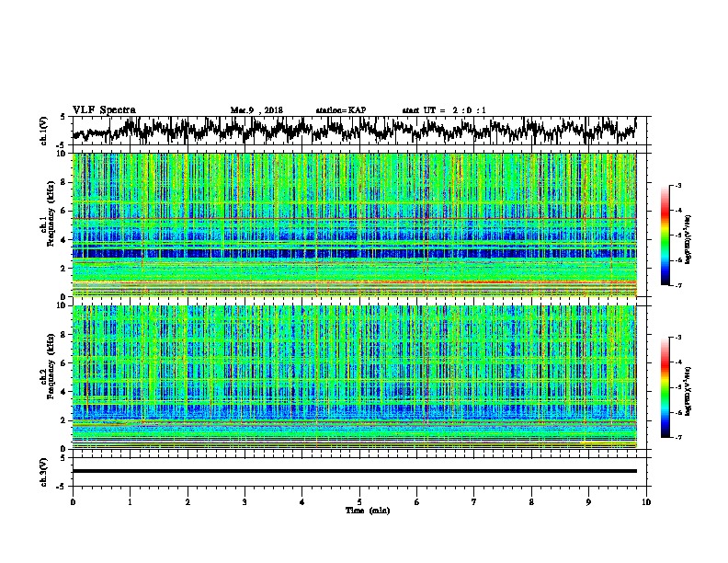
Task: Click time axis tick label 5
Action: pyautogui.click(x=359, y=502)
